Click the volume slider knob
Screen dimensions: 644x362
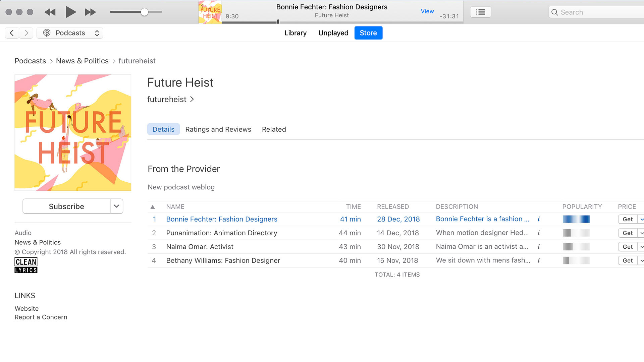tap(144, 12)
